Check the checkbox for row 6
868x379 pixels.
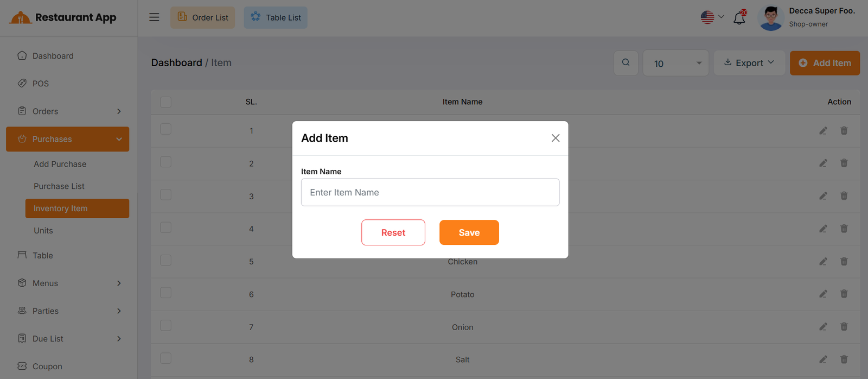point(166,293)
